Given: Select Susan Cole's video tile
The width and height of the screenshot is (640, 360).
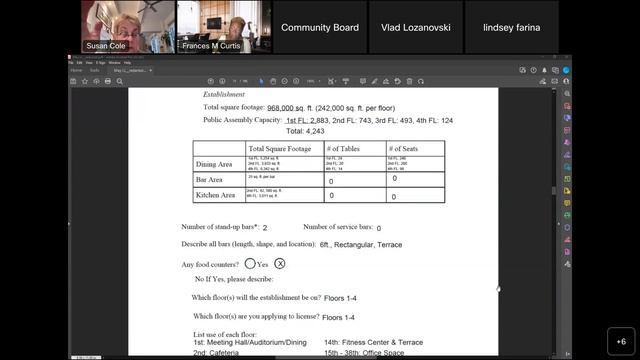Looking at the screenshot, I should 128,27.
